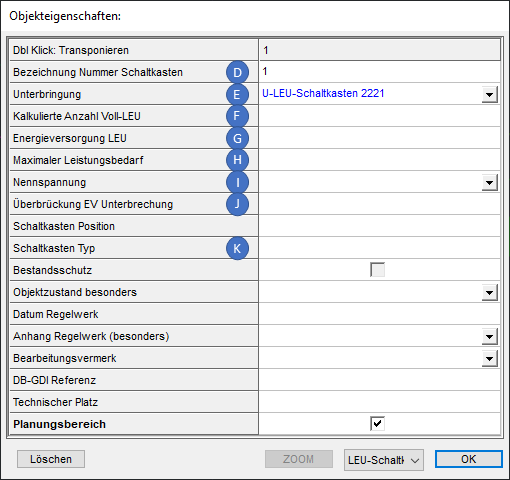Click the Dbl Klick: Transponieren value cell
This screenshot has height=480, width=510.
380,50
